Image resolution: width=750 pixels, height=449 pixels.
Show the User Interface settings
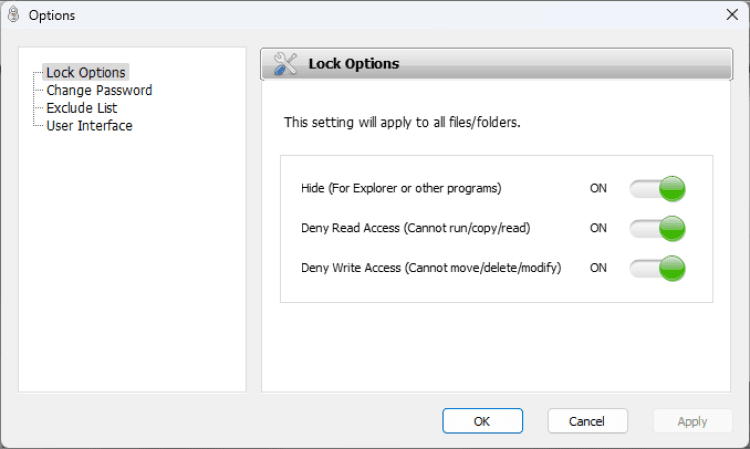click(89, 126)
